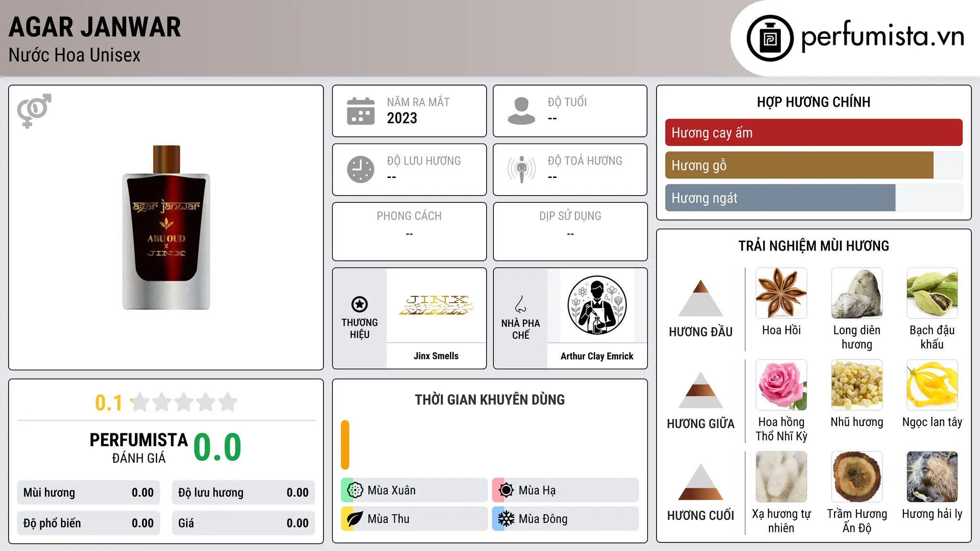Click the Giá 0.00 score box
The height and width of the screenshot is (551, 980).
(243, 523)
